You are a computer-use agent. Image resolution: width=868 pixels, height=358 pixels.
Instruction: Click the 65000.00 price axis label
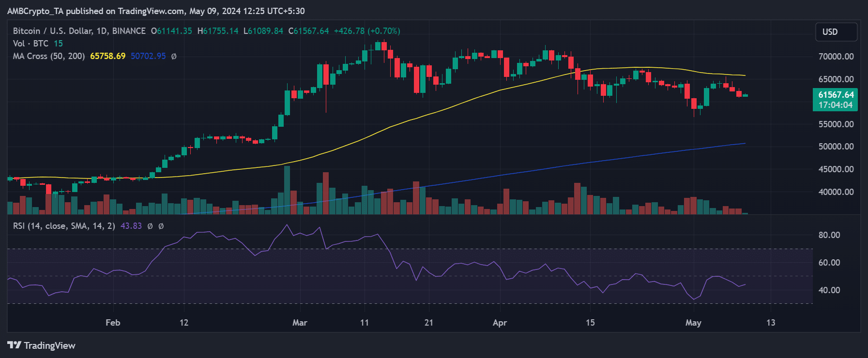pyautogui.click(x=836, y=79)
